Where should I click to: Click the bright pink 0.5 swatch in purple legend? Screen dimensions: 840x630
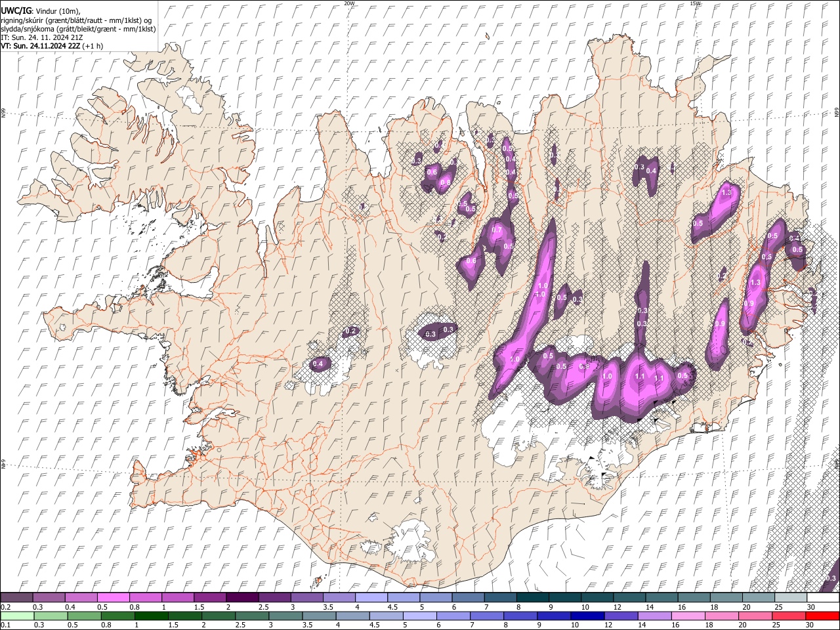click(x=113, y=597)
